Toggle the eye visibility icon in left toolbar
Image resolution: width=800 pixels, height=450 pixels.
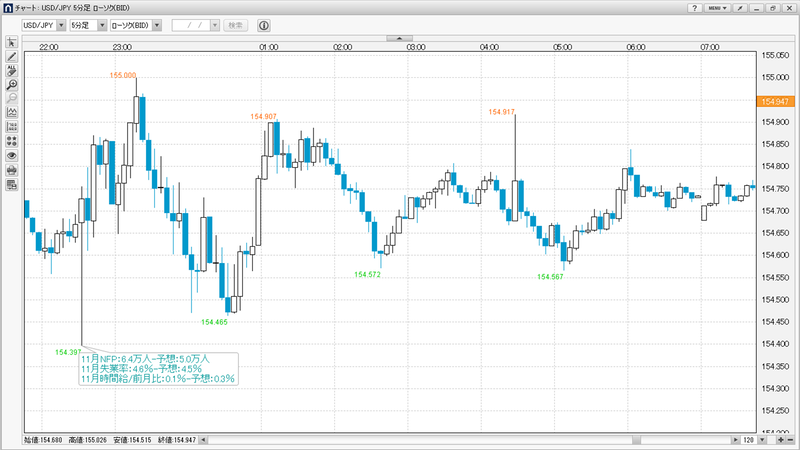[11, 156]
